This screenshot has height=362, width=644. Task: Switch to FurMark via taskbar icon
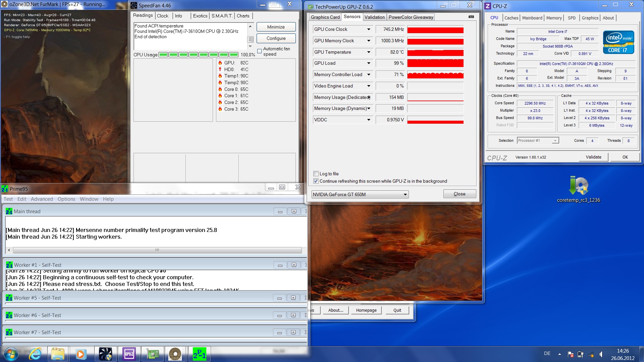coord(175,354)
